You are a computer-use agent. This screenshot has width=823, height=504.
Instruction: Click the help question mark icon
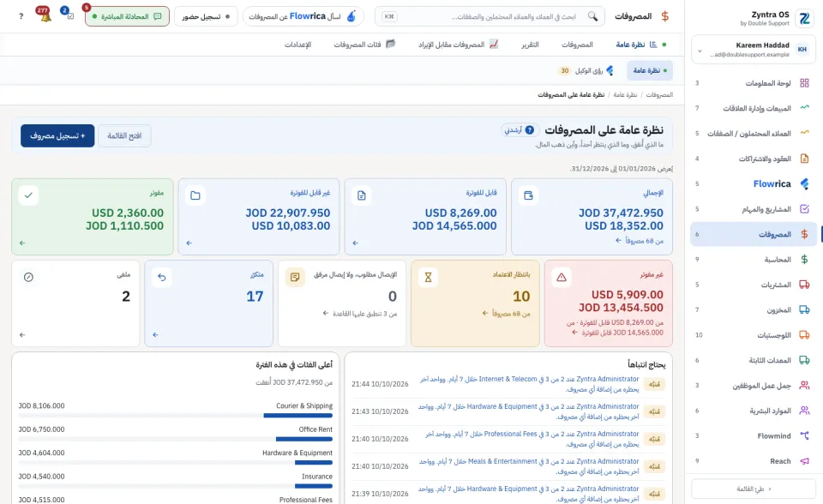(x=21, y=16)
